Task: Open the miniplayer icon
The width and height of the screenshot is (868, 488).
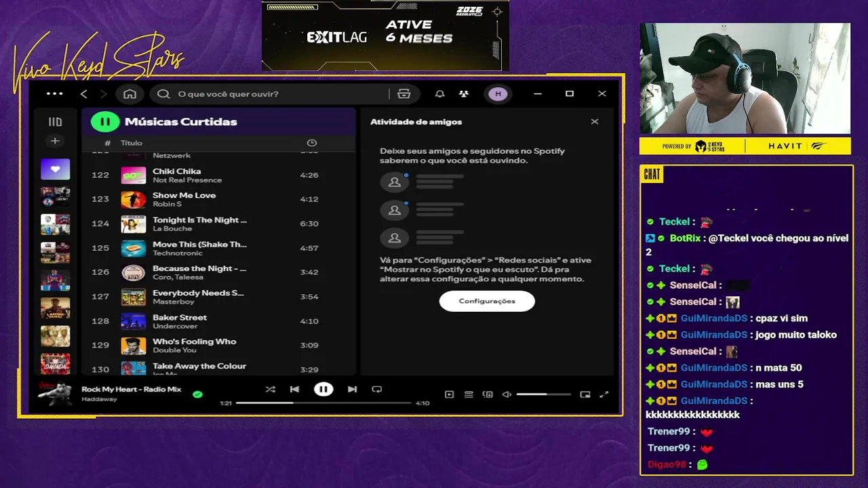Action: (585, 394)
